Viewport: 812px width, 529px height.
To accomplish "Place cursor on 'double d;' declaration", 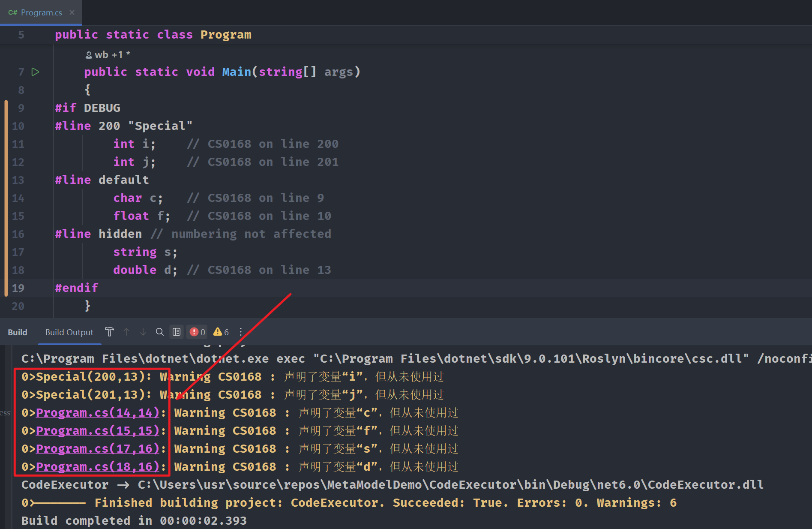I will click(145, 270).
